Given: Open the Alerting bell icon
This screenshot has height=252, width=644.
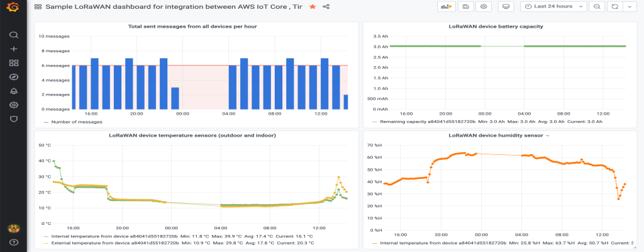Looking at the screenshot, I should click(14, 91).
